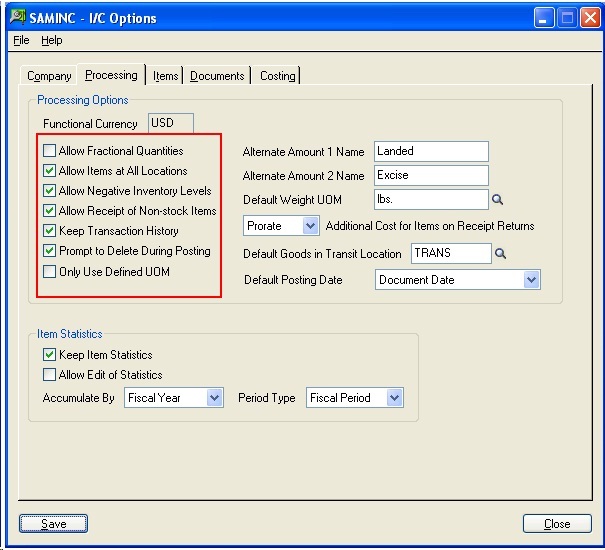Viewport: 605px width, 550px height.
Task: Click the Close button at bottom
Action: click(557, 524)
